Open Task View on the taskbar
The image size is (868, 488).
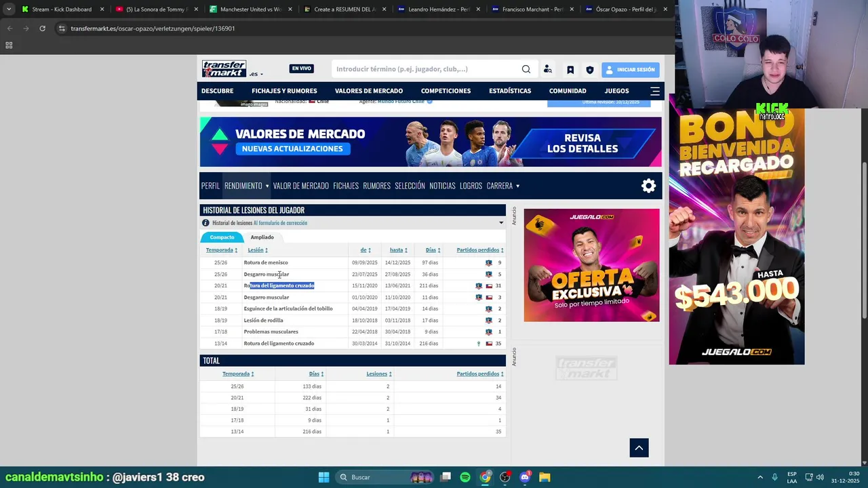pyautogui.click(x=446, y=477)
